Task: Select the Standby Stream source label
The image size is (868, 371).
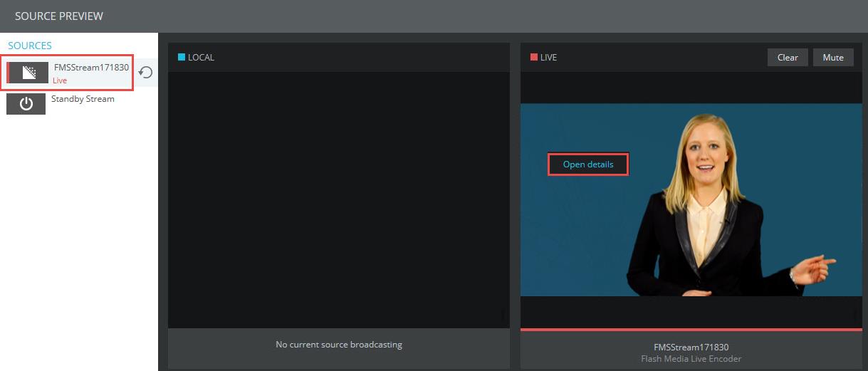Action: point(83,99)
